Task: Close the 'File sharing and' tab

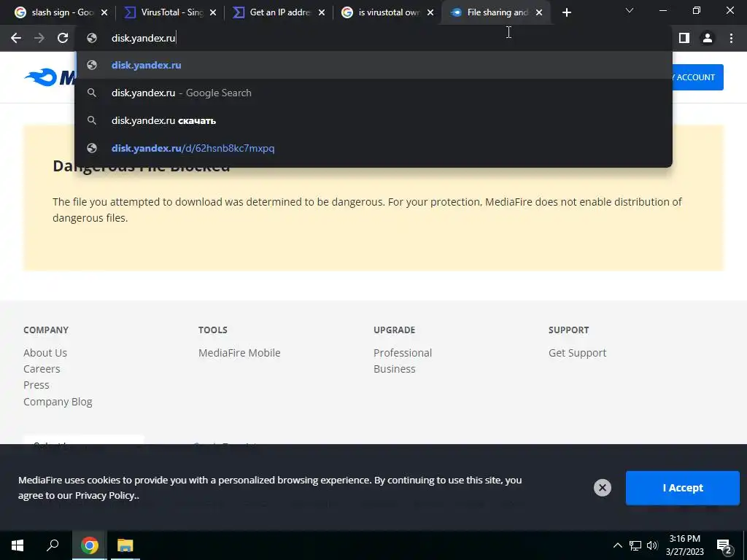Action: pyautogui.click(x=539, y=13)
